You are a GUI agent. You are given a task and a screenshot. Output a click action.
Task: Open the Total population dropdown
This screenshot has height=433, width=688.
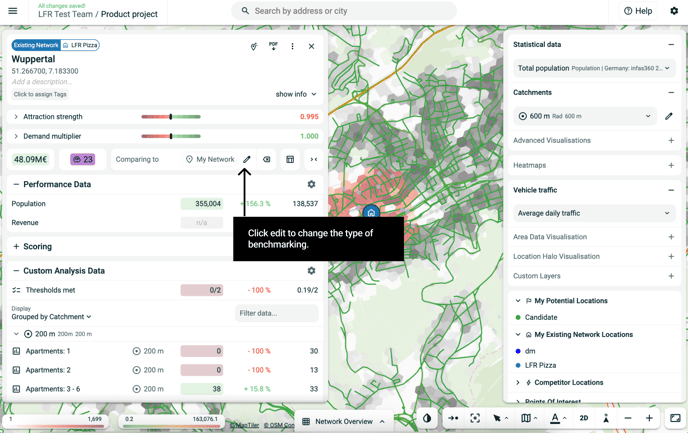tap(594, 68)
